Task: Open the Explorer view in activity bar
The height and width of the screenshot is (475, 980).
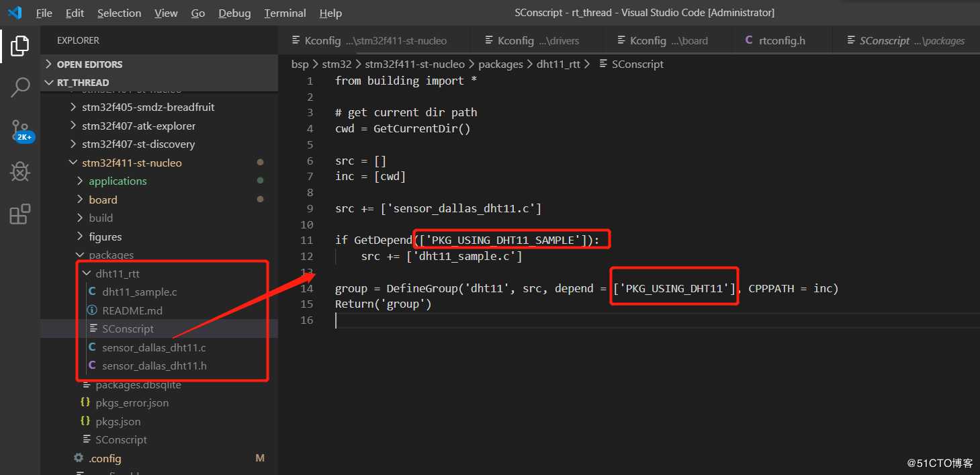Action: coord(20,46)
